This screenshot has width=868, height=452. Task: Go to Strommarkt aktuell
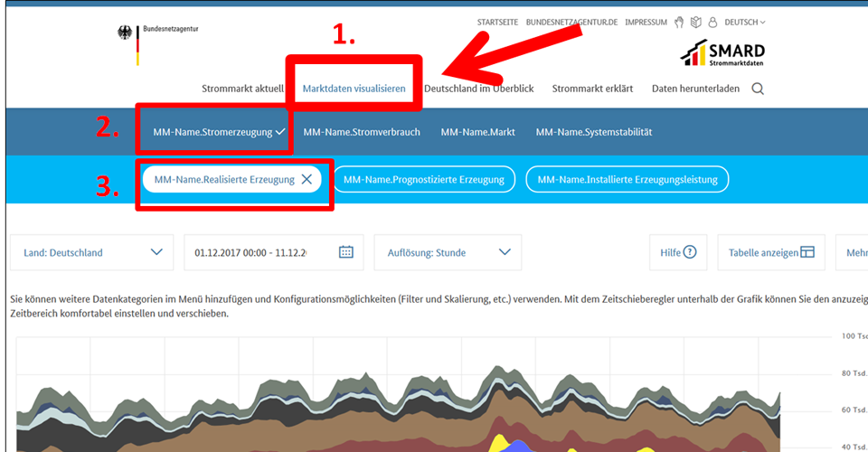tap(242, 89)
